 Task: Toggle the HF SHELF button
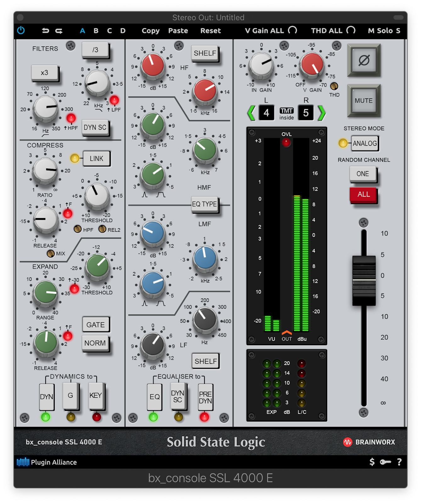pos(205,53)
